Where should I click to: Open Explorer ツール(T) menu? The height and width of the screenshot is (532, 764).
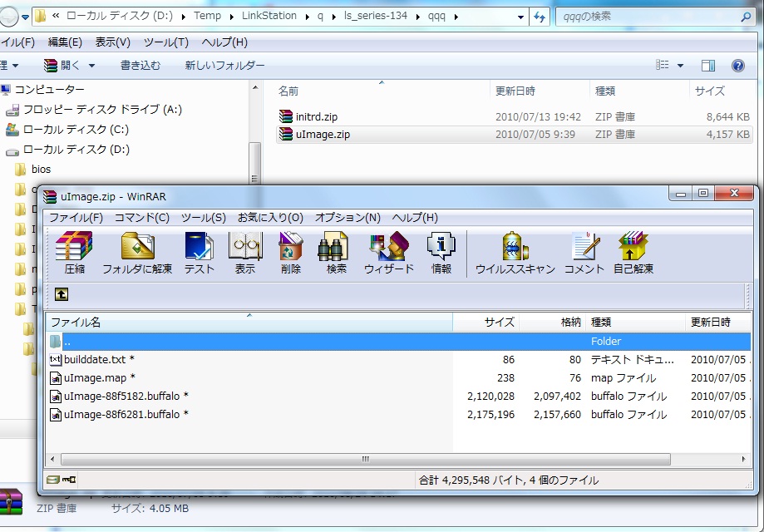pos(165,42)
